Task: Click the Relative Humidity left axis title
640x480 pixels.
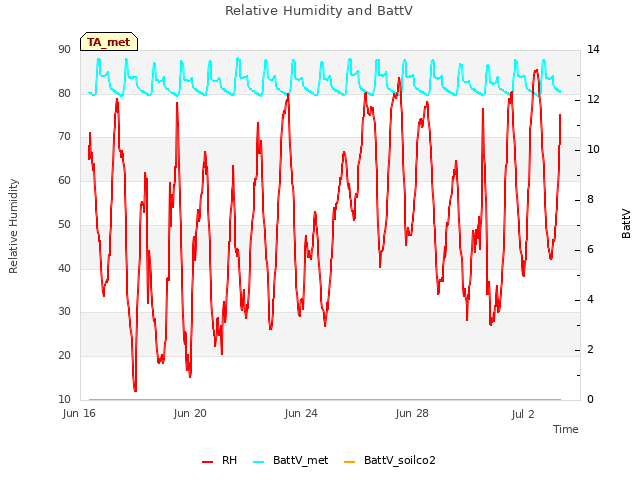Action: (x=13, y=226)
